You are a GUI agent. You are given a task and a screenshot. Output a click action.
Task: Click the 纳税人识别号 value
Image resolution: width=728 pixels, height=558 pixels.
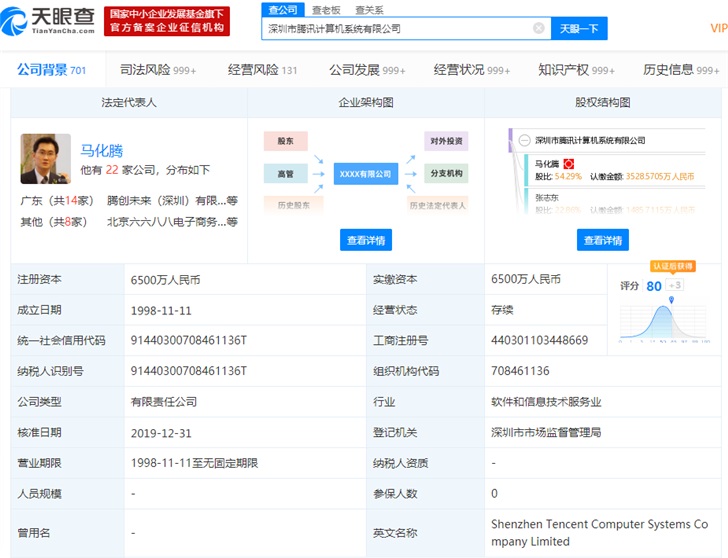coord(188,371)
